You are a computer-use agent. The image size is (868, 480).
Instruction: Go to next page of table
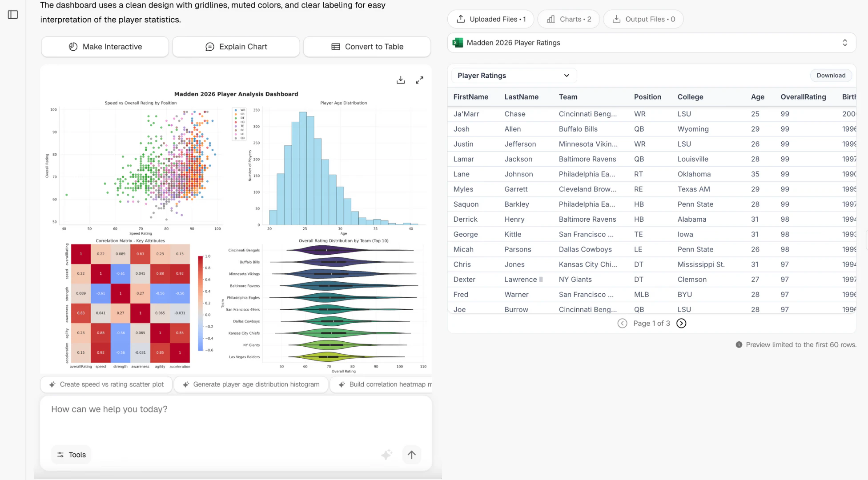tap(681, 323)
